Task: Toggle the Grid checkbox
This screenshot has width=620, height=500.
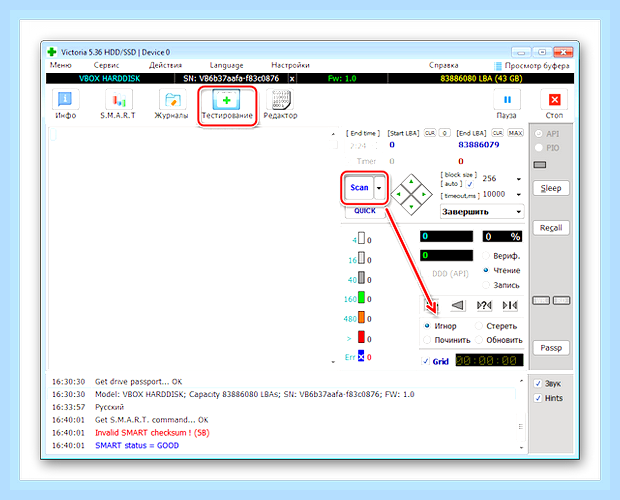Action: [425, 361]
